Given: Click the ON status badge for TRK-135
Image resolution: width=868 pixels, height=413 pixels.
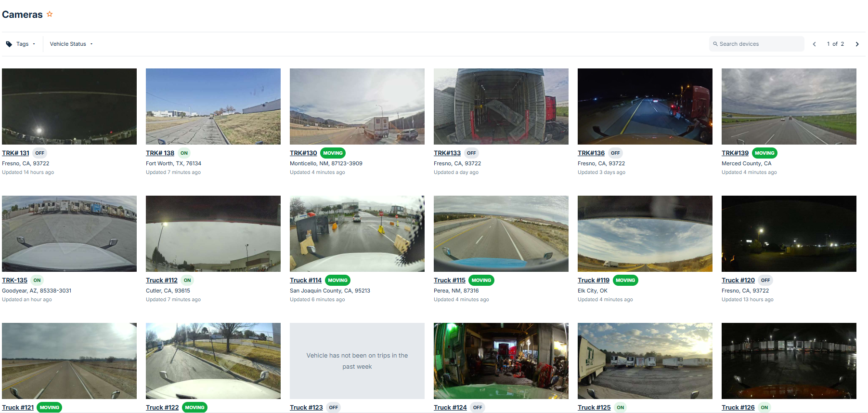Looking at the screenshot, I should pos(37,280).
